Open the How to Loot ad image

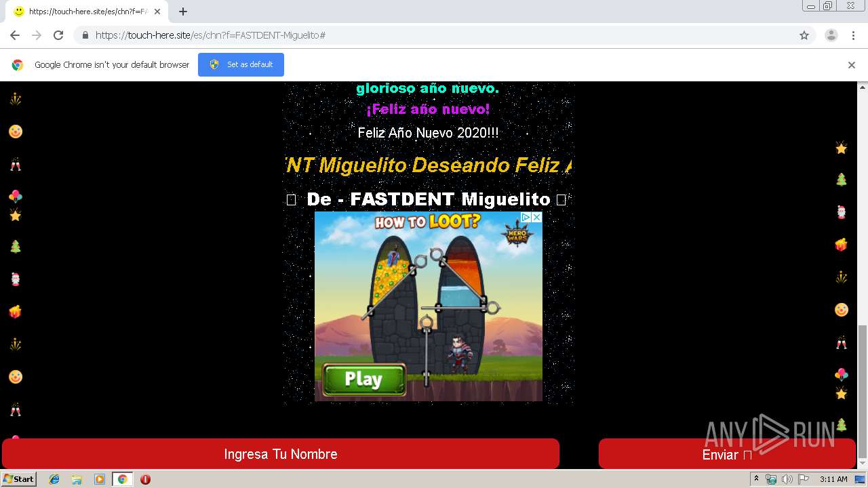[x=429, y=306]
